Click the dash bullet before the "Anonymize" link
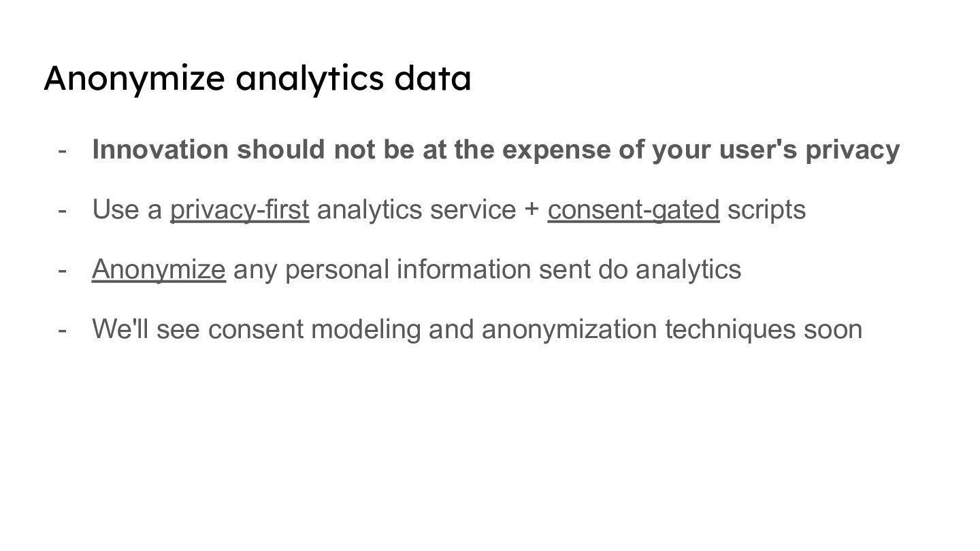This screenshot has height=551, width=980. pyautogui.click(x=62, y=269)
